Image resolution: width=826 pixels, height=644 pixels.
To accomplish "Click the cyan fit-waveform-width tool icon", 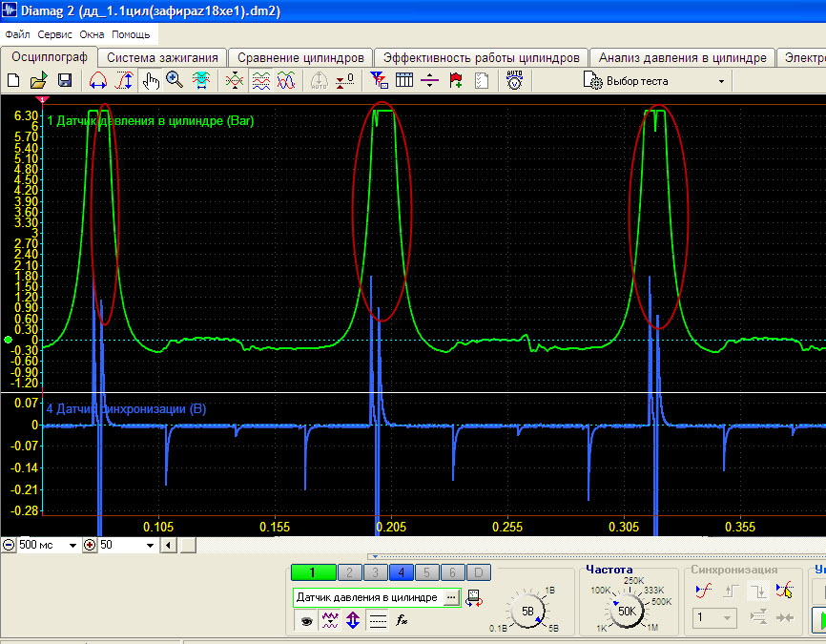I will (x=201, y=81).
